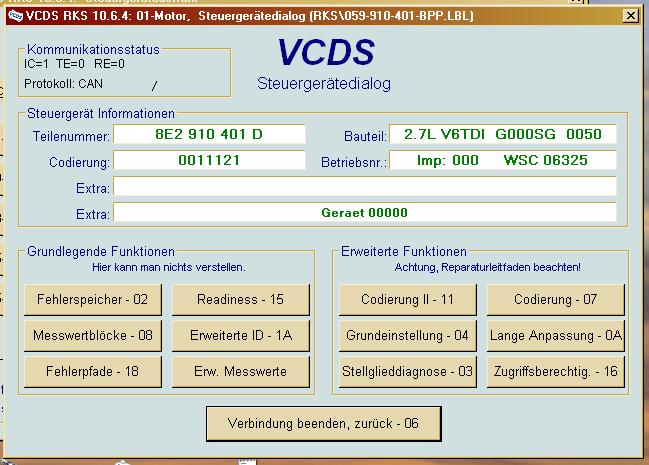Open Erweiterte ID - 1A

coord(240,335)
